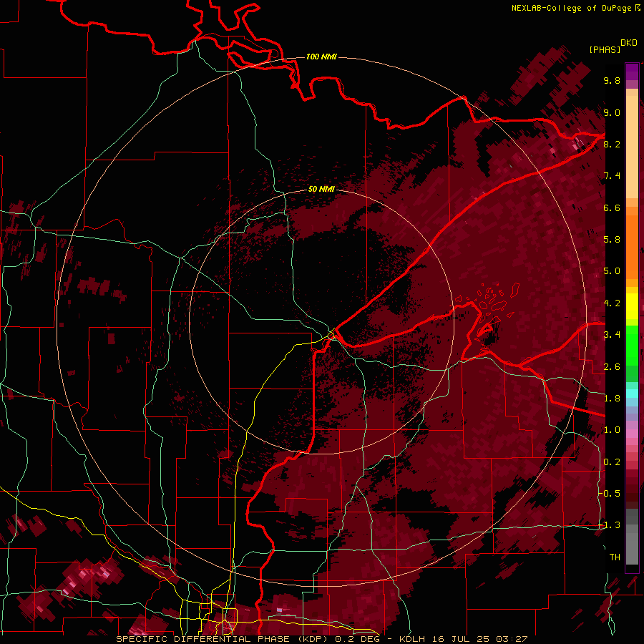Viewport: 644px width, 644px height.
Task: Click the 4.2 scale value
Action: (x=612, y=303)
